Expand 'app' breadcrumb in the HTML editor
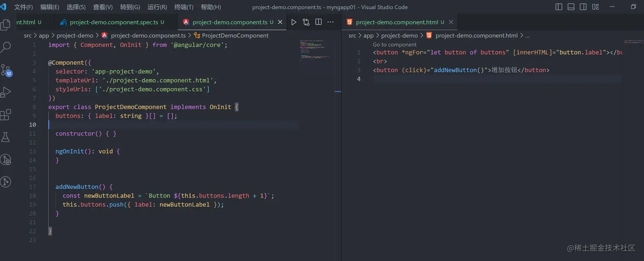Screen dimensions: 644x261 coord(368,35)
